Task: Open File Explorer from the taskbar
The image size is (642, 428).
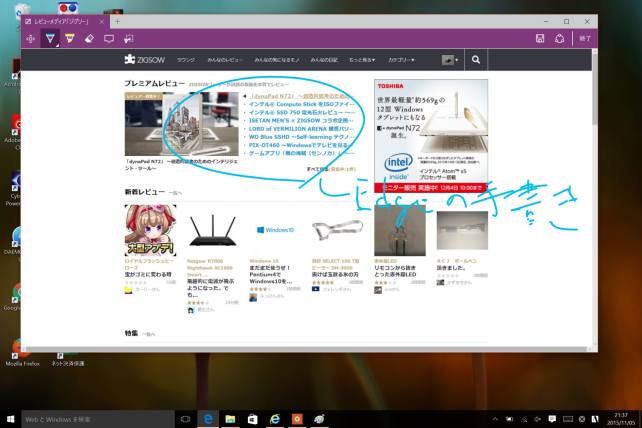Action: click(x=230, y=419)
